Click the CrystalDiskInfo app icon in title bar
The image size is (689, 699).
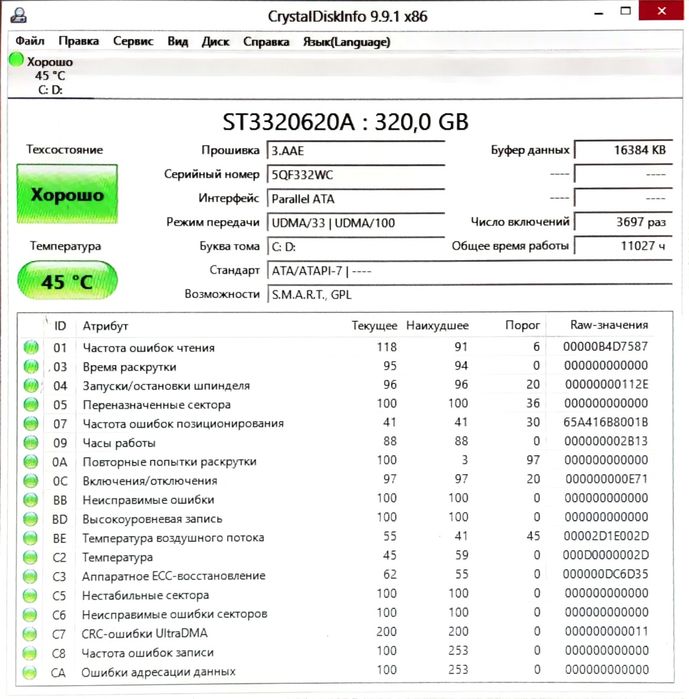(x=19, y=16)
